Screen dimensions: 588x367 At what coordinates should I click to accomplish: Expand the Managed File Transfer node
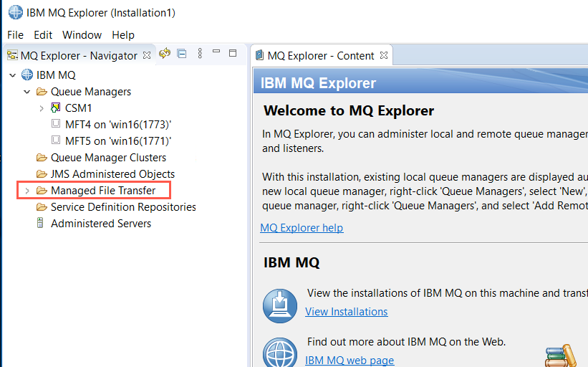27,191
